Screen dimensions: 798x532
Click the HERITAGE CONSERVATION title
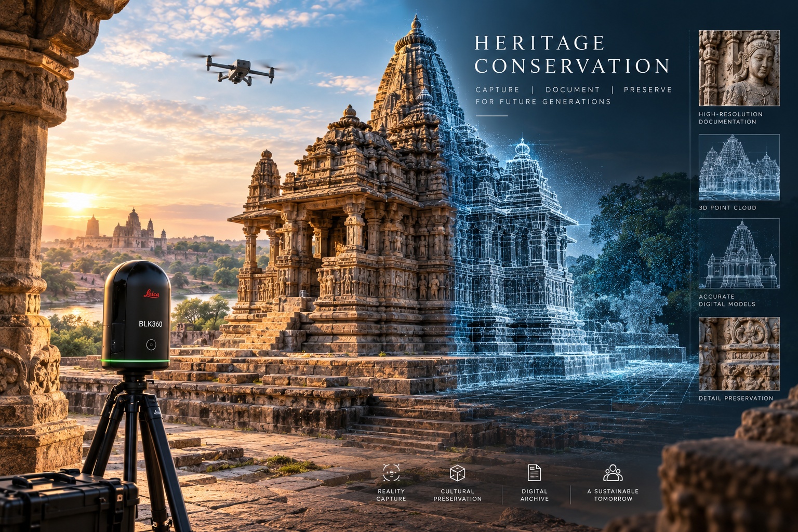point(572,55)
